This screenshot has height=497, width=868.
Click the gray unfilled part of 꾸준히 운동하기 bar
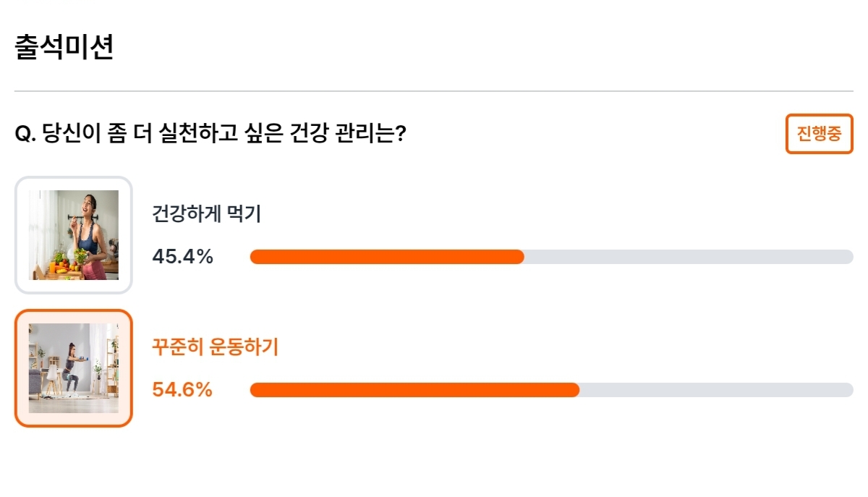click(717, 390)
